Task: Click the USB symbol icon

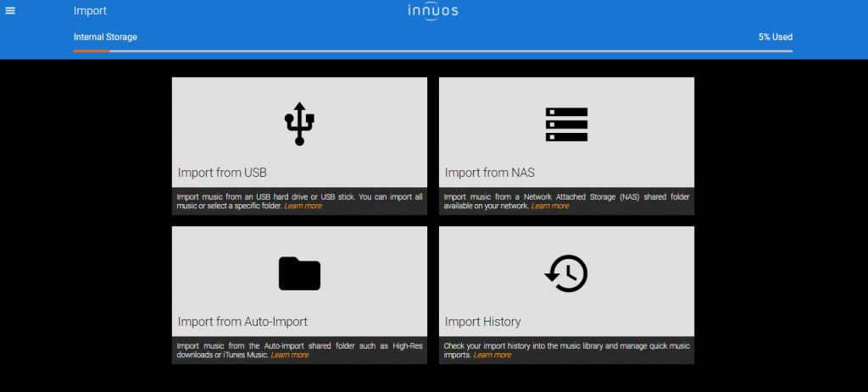Action: [x=299, y=124]
